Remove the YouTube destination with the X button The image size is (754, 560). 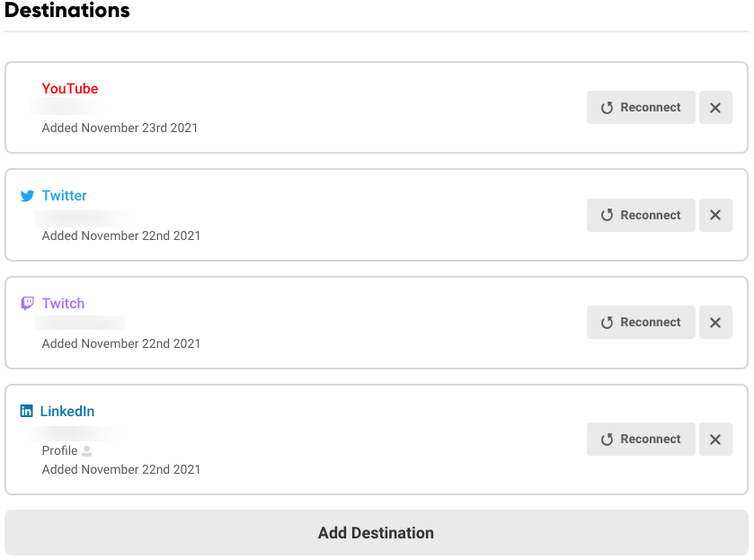715,107
